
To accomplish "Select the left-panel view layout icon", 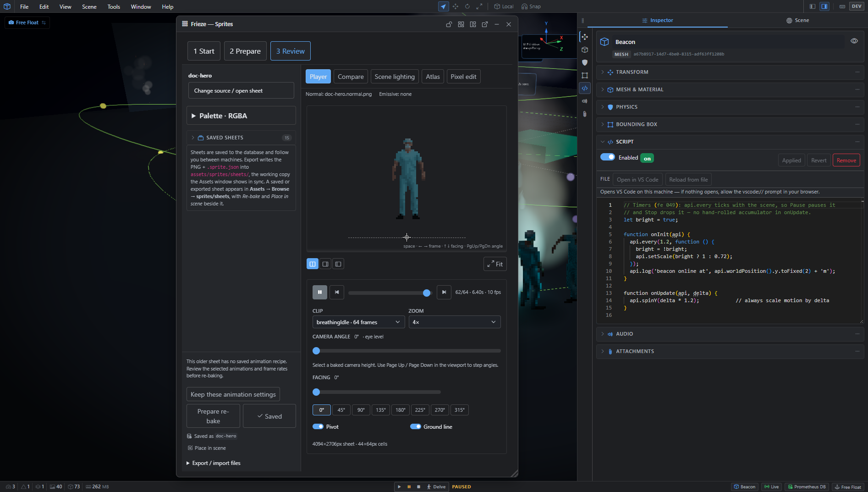I will coord(338,264).
